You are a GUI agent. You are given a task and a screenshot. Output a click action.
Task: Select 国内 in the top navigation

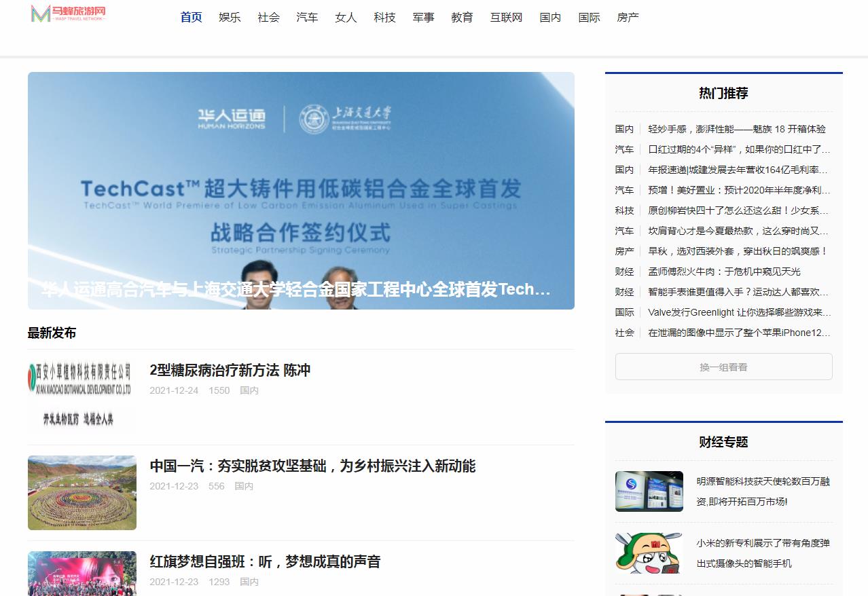(550, 18)
